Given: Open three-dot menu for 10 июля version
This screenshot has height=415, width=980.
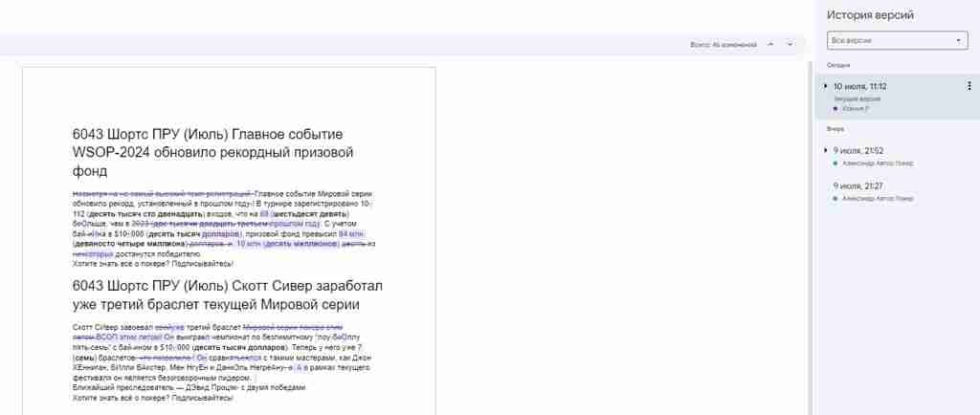Looking at the screenshot, I should (969, 86).
